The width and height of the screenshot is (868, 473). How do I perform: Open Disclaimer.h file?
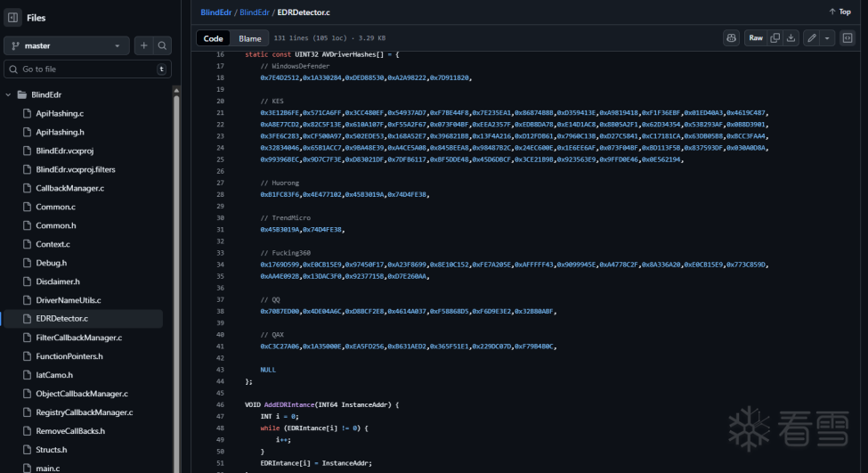click(58, 281)
